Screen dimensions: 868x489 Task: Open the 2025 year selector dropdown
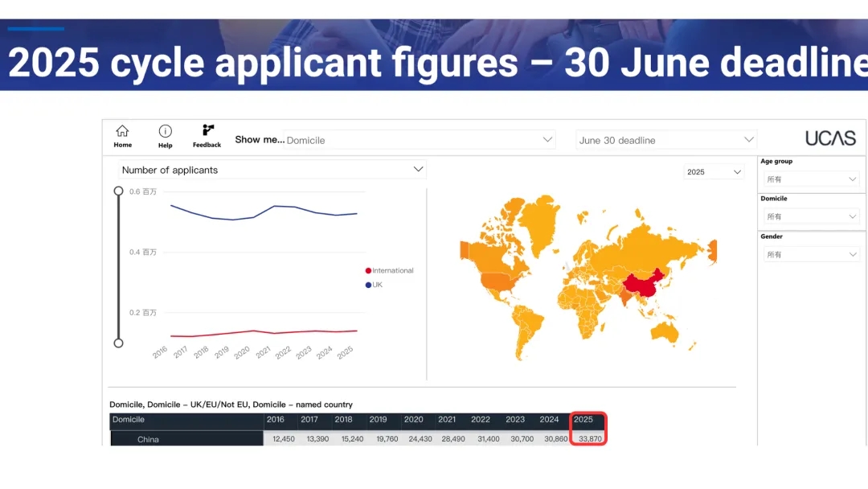tap(714, 172)
